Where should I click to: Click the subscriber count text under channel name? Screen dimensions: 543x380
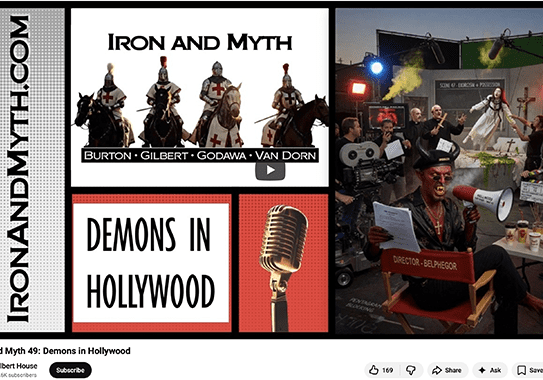coord(18,375)
